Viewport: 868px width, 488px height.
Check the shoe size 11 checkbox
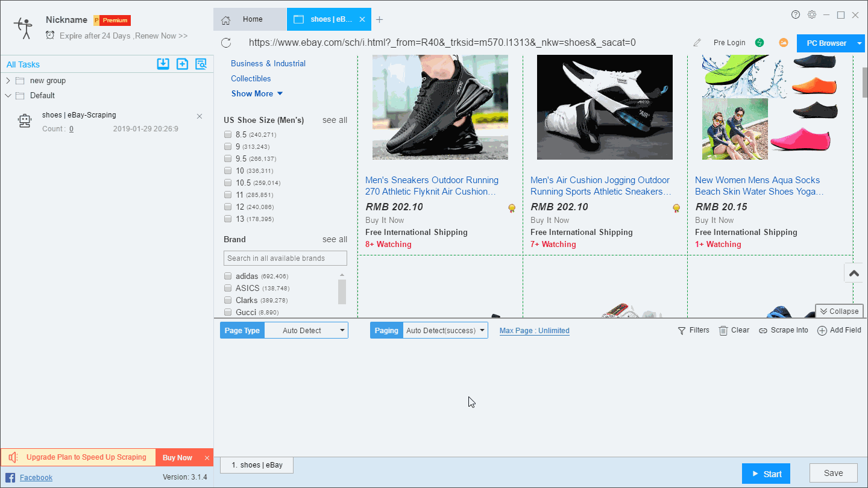tap(228, 195)
